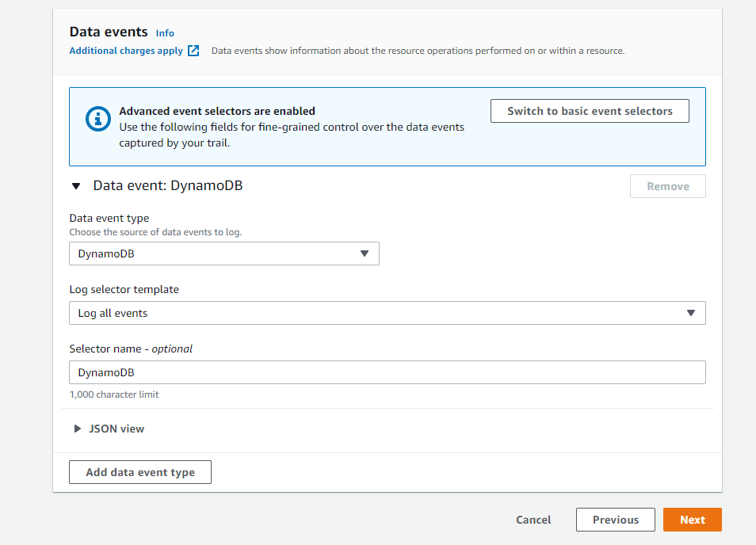
Task: Click the caret icon on the DynamoDB dropdown
Action: click(365, 253)
